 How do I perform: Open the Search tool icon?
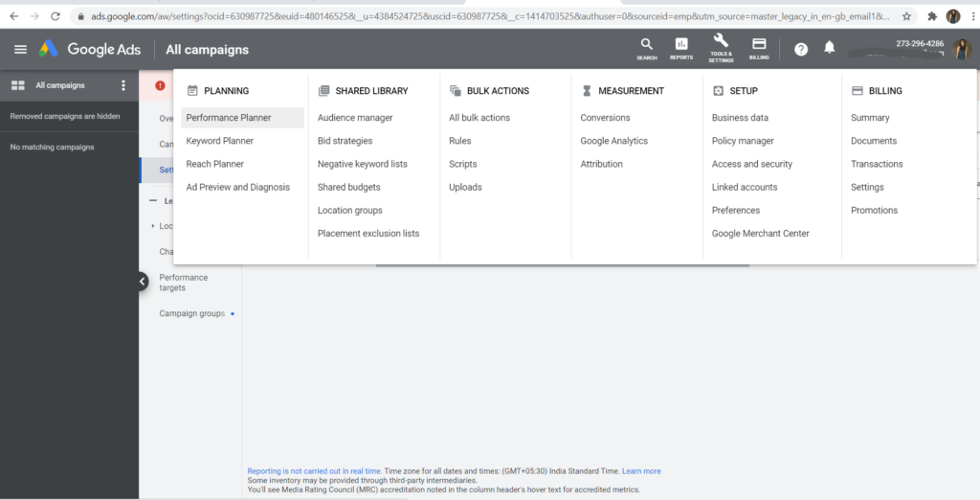pos(646,48)
